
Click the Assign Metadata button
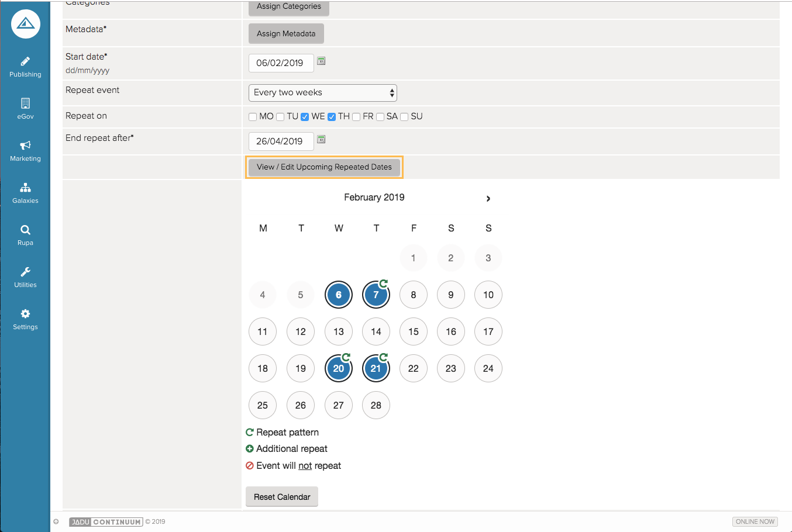286,34
